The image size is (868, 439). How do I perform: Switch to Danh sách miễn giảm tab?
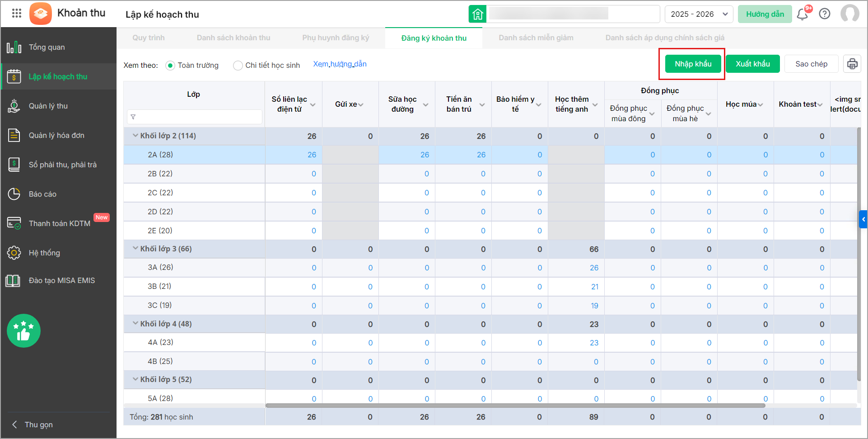[x=536, y=38]
